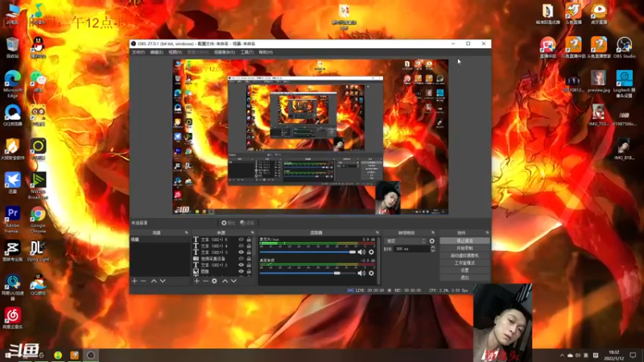Click transition duration stepper arrows
This screenshot has height=362, width=644.
pos(432,249)
